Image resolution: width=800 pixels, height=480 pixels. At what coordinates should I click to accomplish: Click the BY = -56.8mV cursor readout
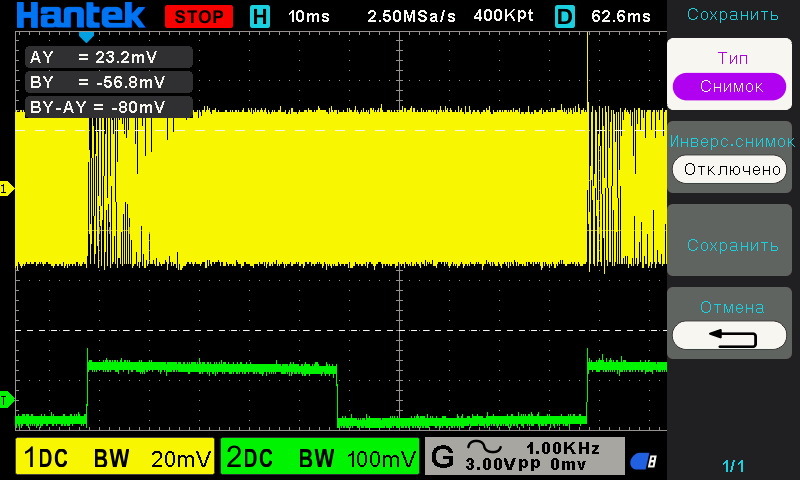109,82
